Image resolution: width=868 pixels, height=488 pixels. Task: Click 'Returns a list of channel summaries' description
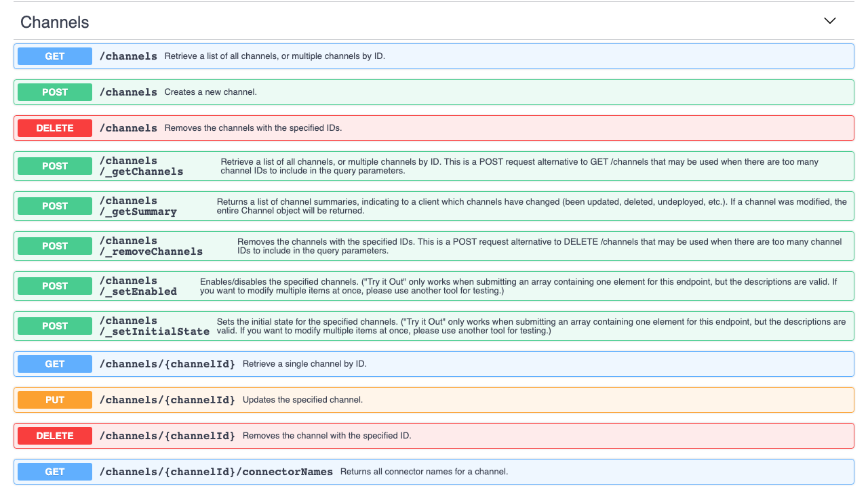[x=532, y=206]
